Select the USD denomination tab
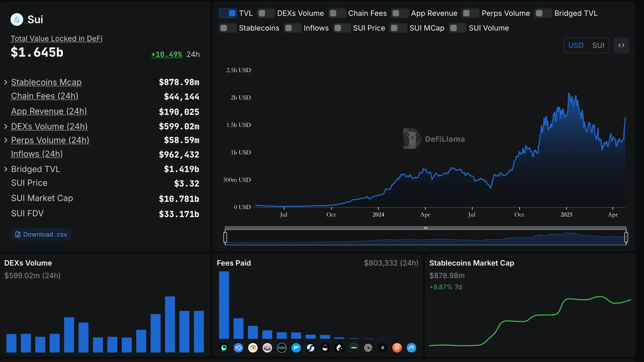Screen dimensions: 644x362 tap(576, 45)
